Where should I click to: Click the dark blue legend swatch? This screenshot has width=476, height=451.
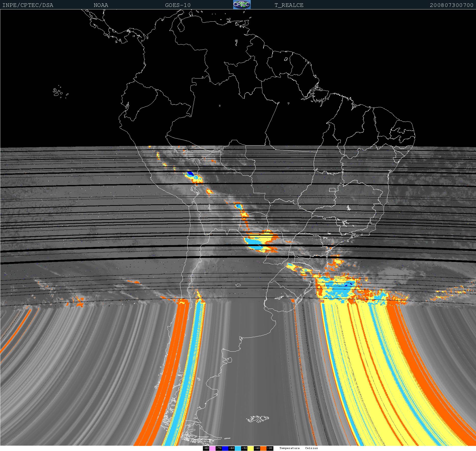[225, 448]
